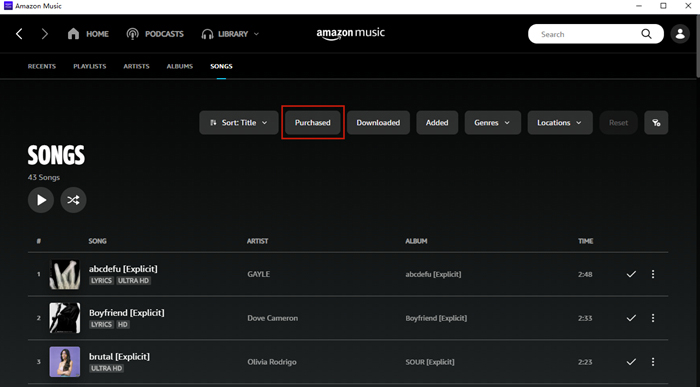Viewport: 700px width, 387px height.
Task: Click the forward navigation arrow
Action: pyautogui.click(x=44, y=34)
